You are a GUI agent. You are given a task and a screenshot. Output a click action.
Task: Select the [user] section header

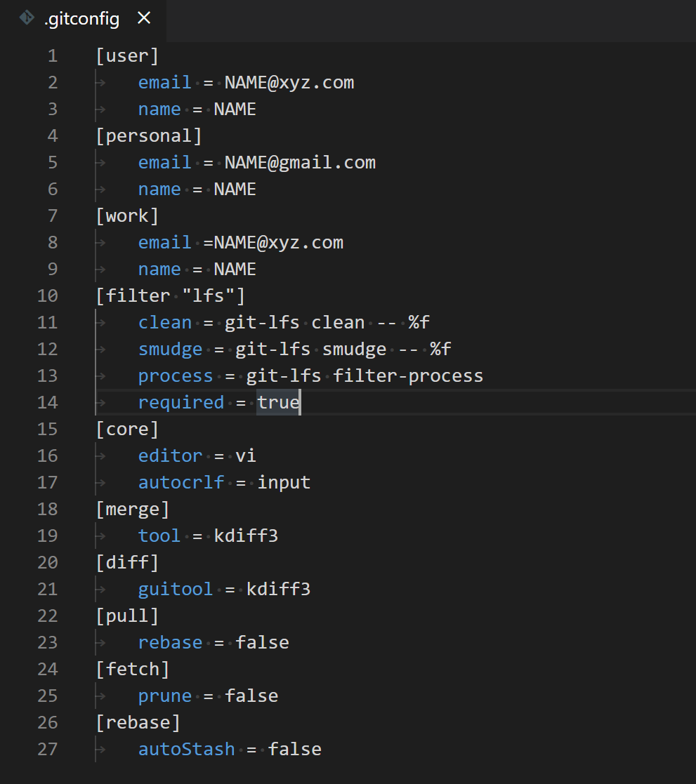127,55
